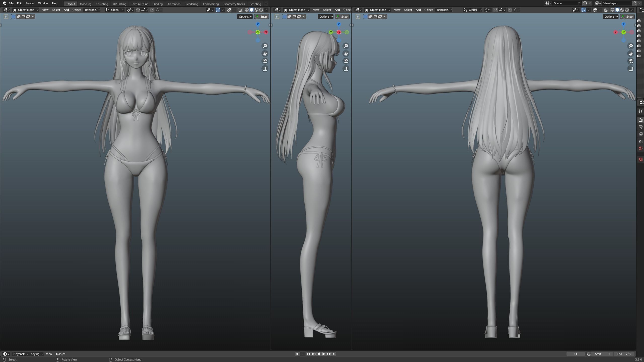Open the File menu
644x362 pixels.
[11, 3]
